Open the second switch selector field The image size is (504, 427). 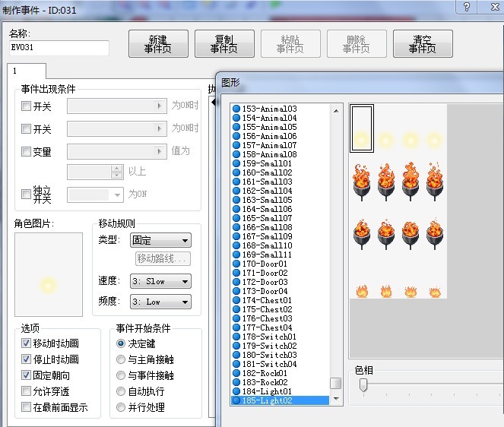point(117,128)
